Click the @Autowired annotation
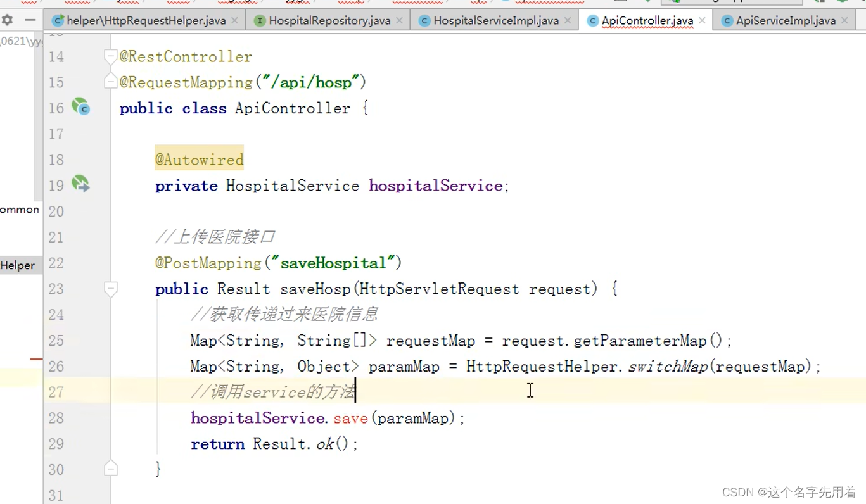The width and height of the screenshot is (866, 504). pyautogui.click(x=200, y=160)
